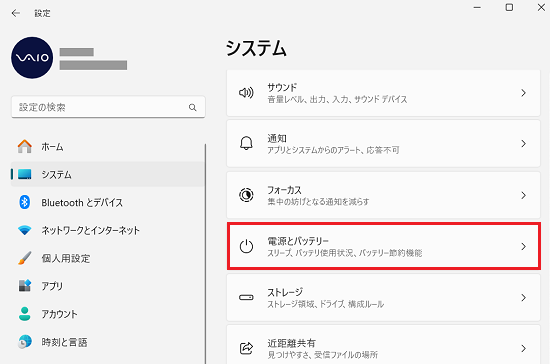Open アプリ settings in the sidebar
Image resolution: width=550 pixels, height=364 pixels.
click(x=108, y=286)
